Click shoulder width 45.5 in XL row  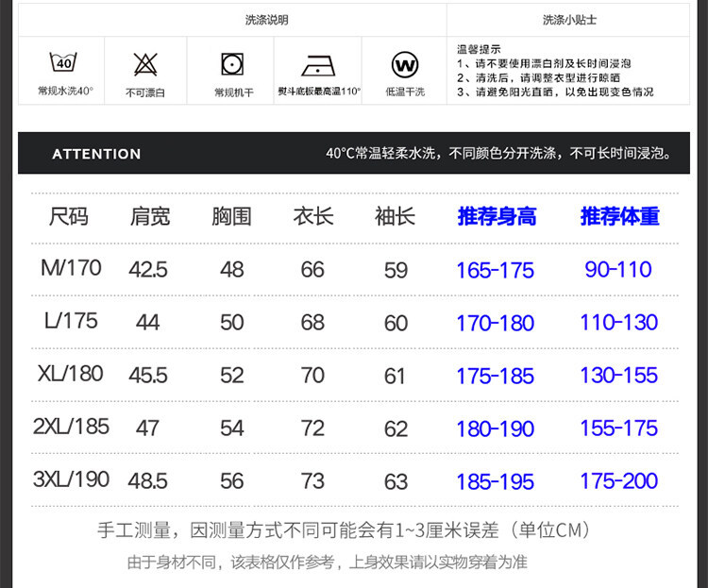(148, 376)
